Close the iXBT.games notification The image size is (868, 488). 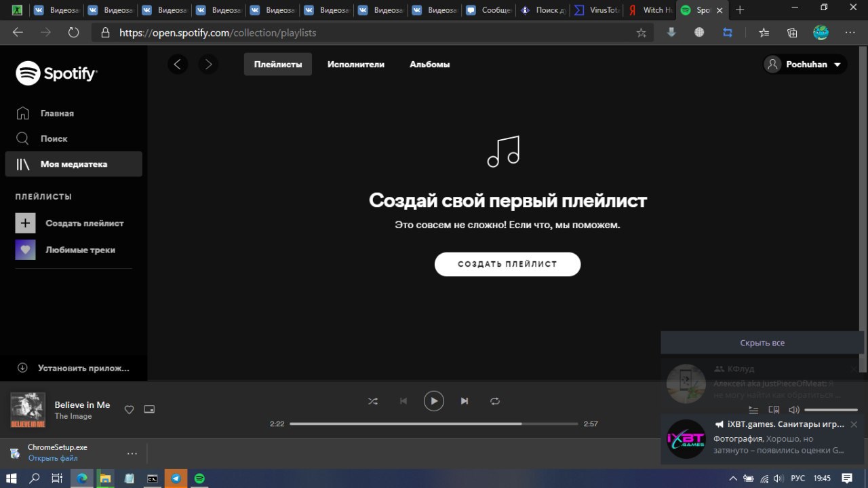[854, 424]
